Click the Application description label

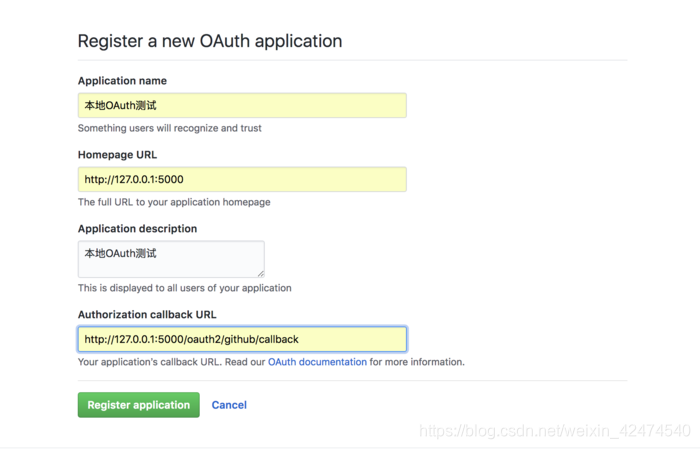click(x=138, y=229)
